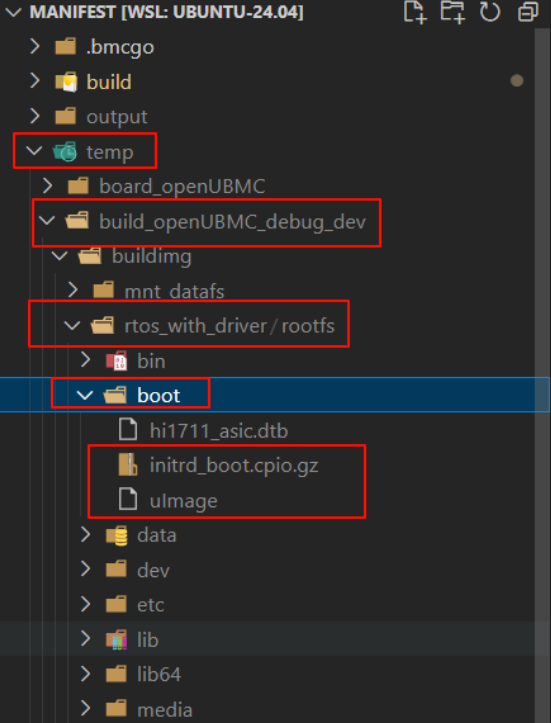Select the initrd_boot.cpio.gz archive file
Image resolution: width=551 pixels, height=723 pixels.
234,465
